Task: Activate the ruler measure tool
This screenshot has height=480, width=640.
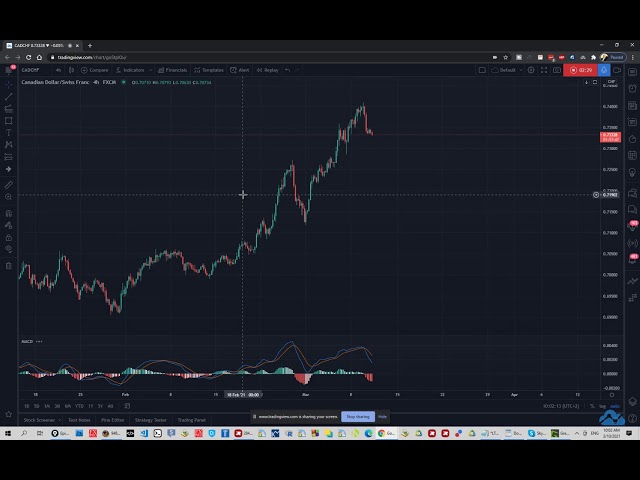Action: pos(9,185)
